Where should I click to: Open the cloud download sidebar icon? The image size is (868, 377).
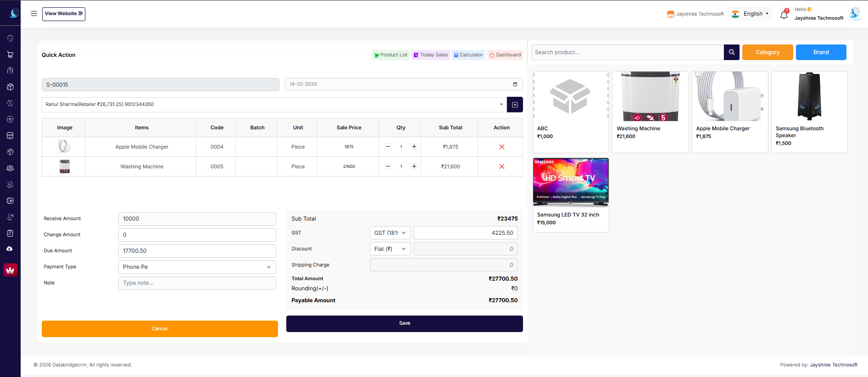point(10,249)
